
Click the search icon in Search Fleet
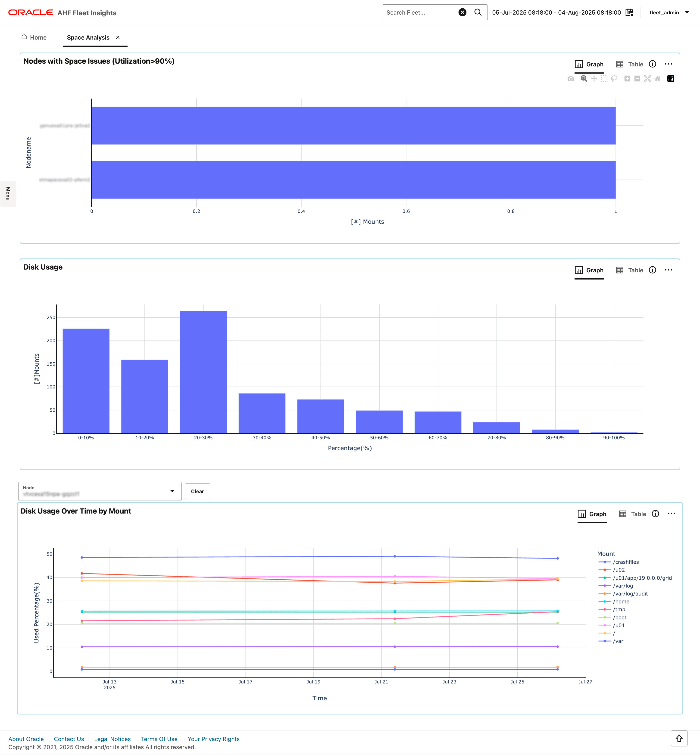(478, 12)
